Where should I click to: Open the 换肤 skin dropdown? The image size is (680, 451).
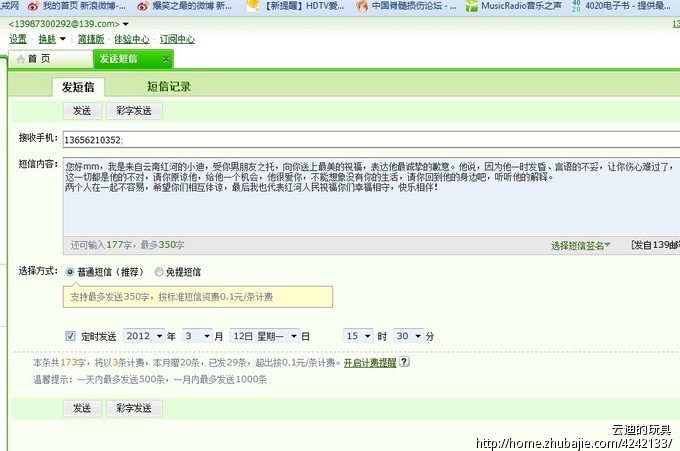tap(52, 39)
